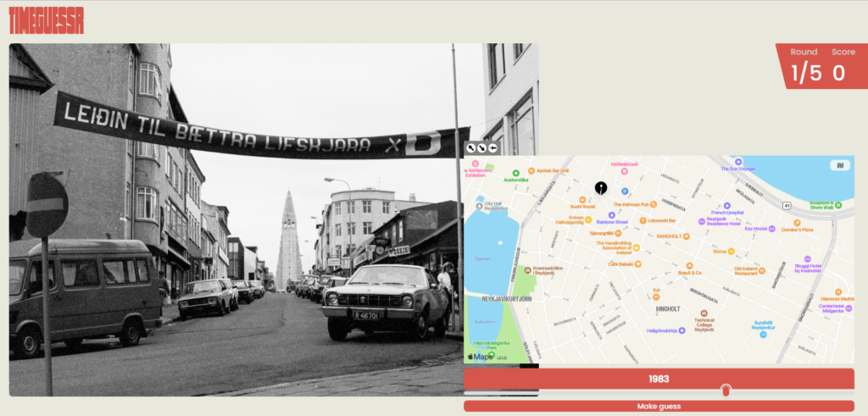Select the Settlement Exhibition museum icon

[x=476, y=164]
